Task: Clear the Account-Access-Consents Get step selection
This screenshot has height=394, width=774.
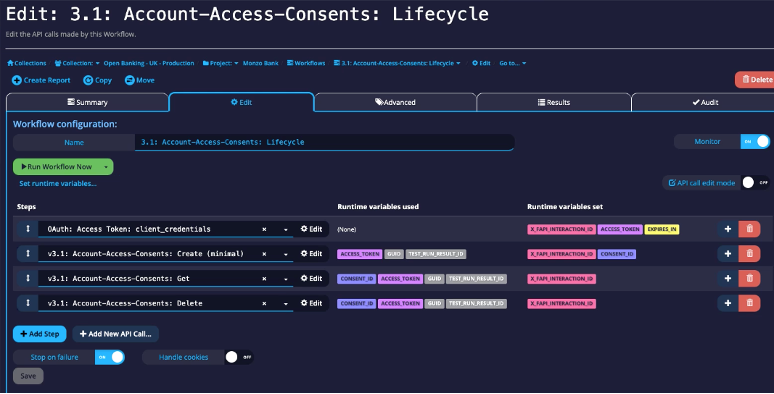Action: pyautogui.click(x=264, y=278)
